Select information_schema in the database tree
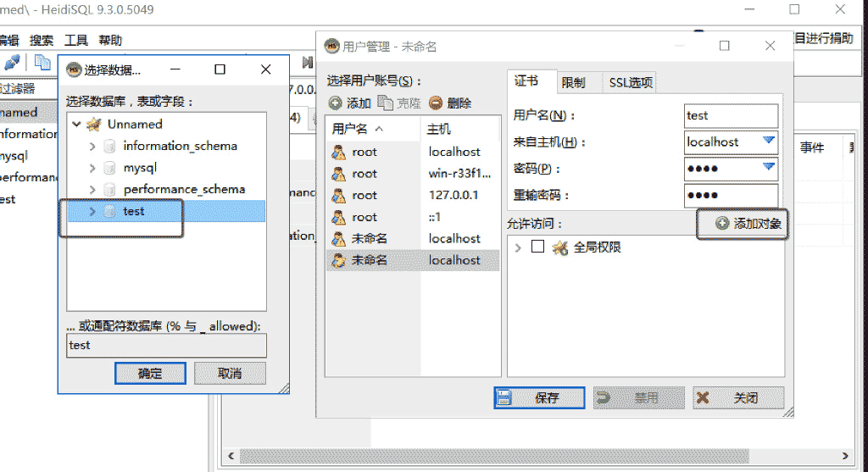This screenshot has width=868, height=472. point(180,146)
